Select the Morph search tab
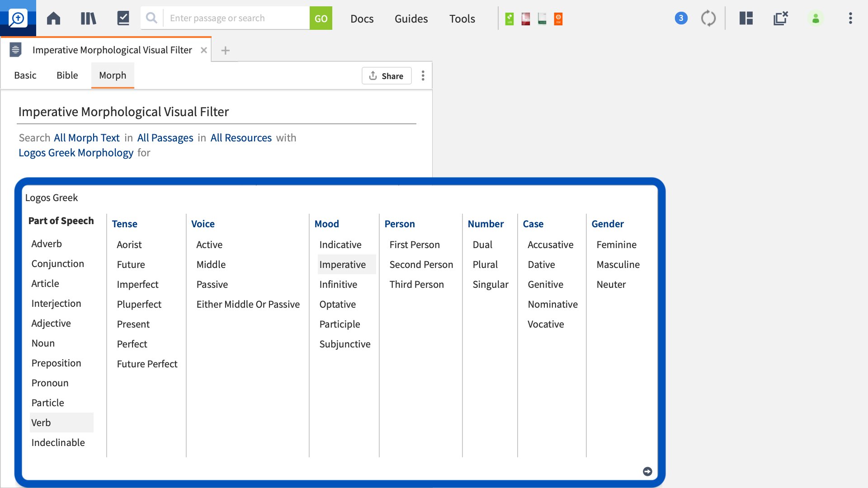This screenshot has height=488, width=868. pos(113,75)
